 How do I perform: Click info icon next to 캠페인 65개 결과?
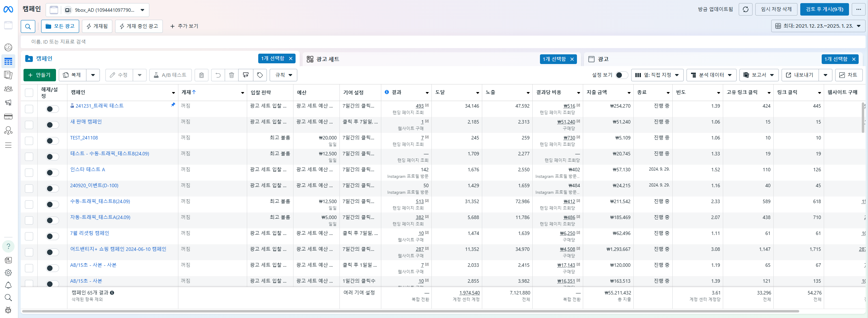pyautogui.click(x=112, y=293)
